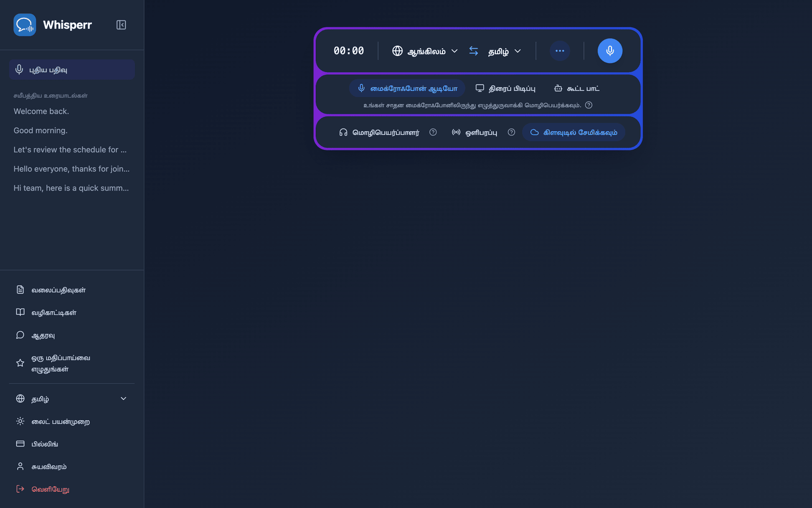Click help icon after microphone description text
812x508 pixels.
coord(589,105)
